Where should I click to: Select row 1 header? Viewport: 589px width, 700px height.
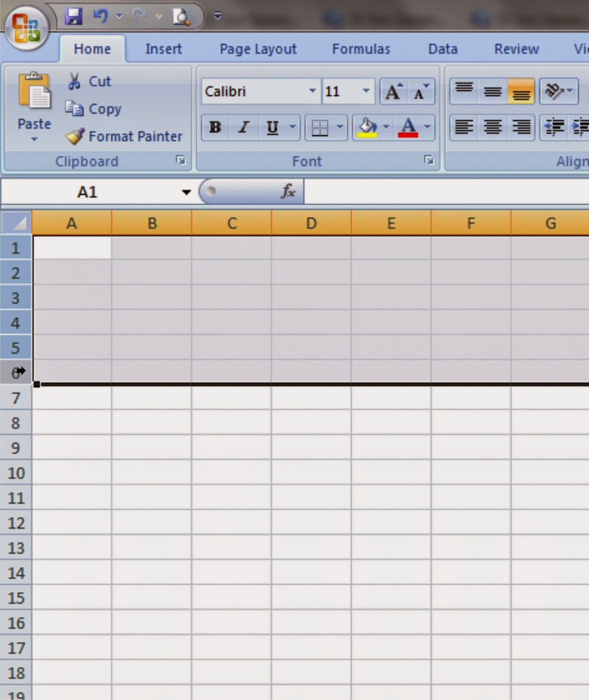tap(16, 248)
